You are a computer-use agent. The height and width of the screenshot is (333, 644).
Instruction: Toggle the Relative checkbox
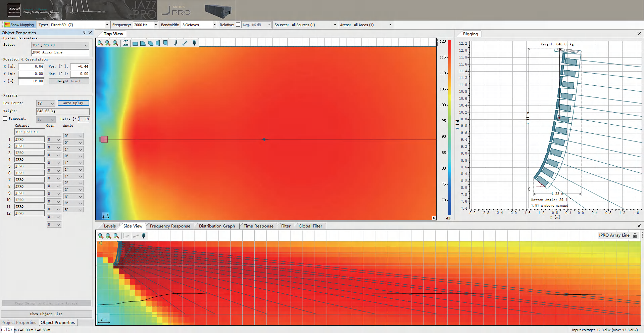[238, 25]
